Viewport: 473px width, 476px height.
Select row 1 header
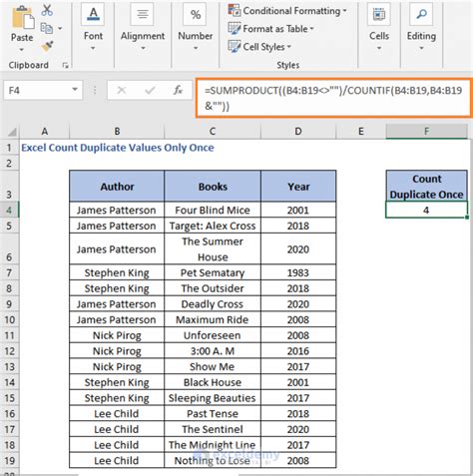point(9,148)
